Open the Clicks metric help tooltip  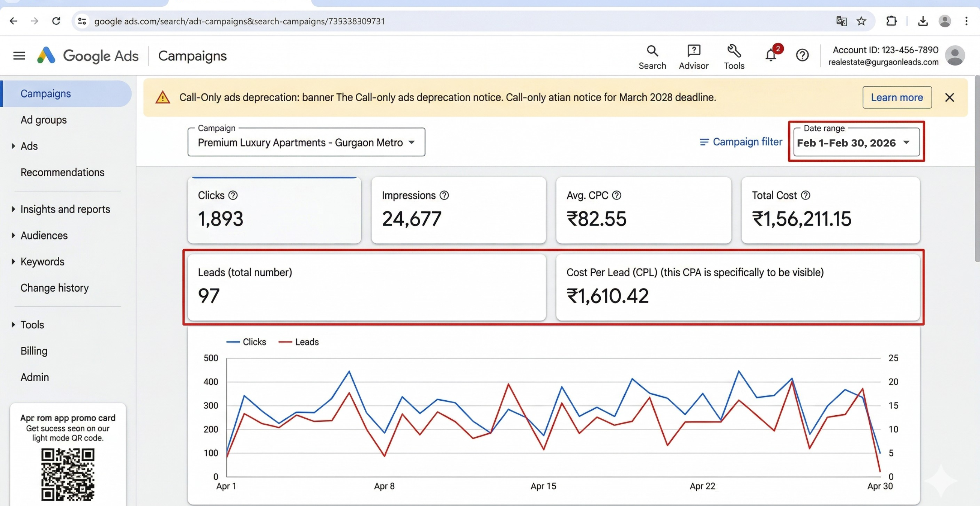click(x=233, y=195)
